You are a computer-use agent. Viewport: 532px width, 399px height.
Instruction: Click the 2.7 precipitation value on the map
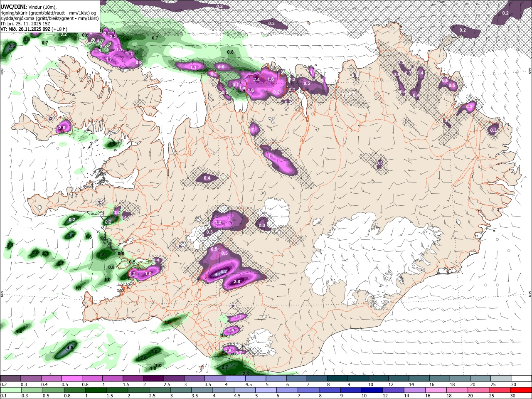(225, 367)
